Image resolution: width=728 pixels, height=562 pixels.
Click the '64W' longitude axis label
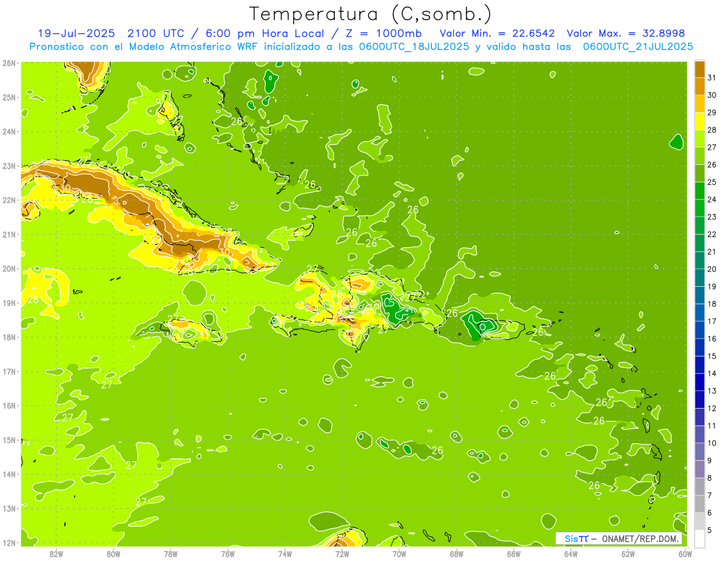(x=571, y=554)
